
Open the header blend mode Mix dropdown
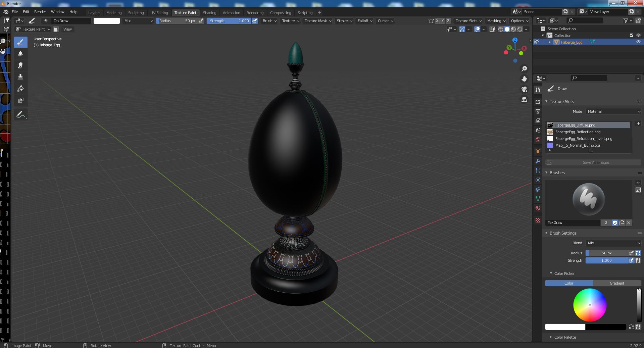tap(138, 21)
